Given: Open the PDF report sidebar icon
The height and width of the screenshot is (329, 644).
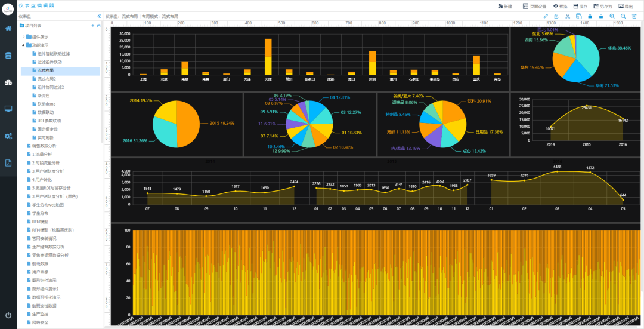Looking at the screenshot, I should (8, 163).
